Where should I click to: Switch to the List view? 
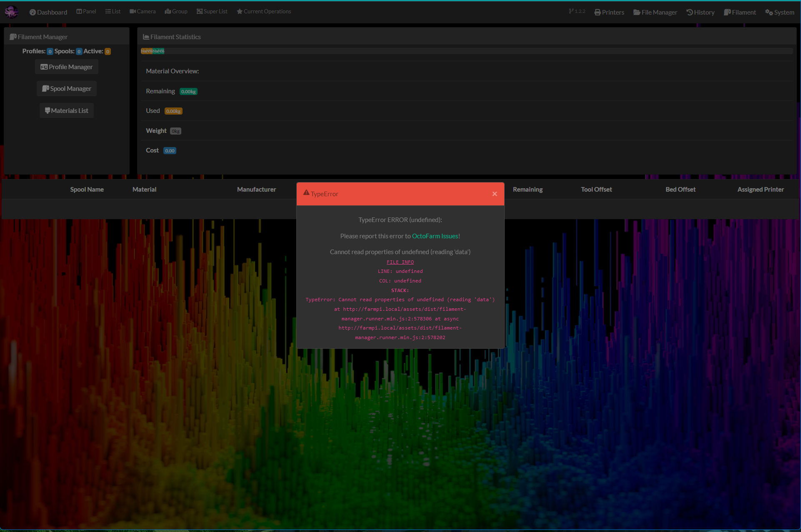point(113,11)
